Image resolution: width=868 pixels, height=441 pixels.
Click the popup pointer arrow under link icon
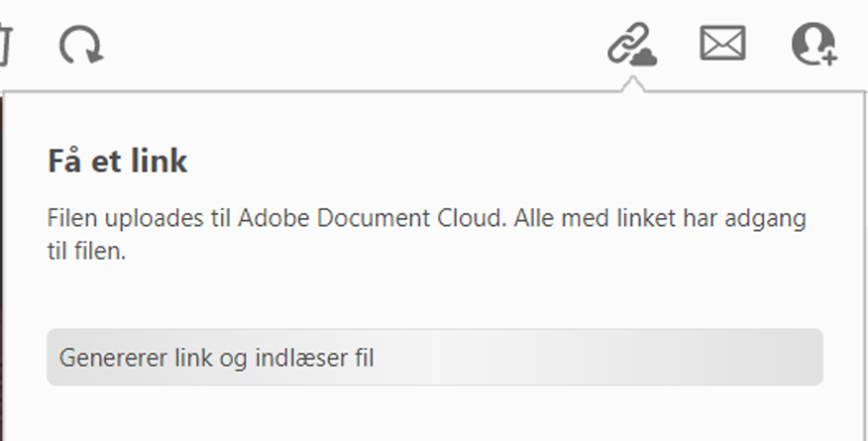pyautogui.click(x=630, y=84)
